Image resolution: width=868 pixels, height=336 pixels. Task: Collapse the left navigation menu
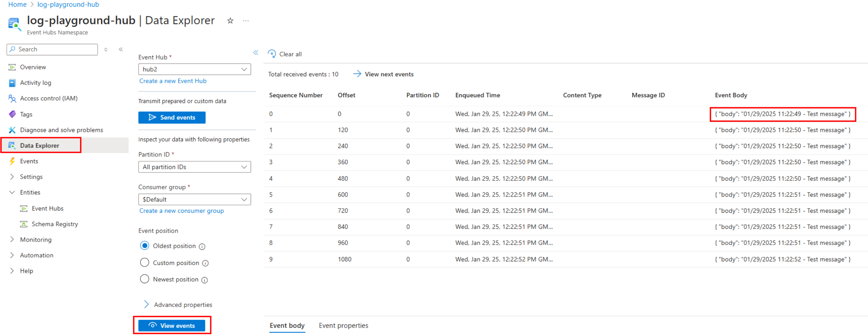tap(121, 50)
